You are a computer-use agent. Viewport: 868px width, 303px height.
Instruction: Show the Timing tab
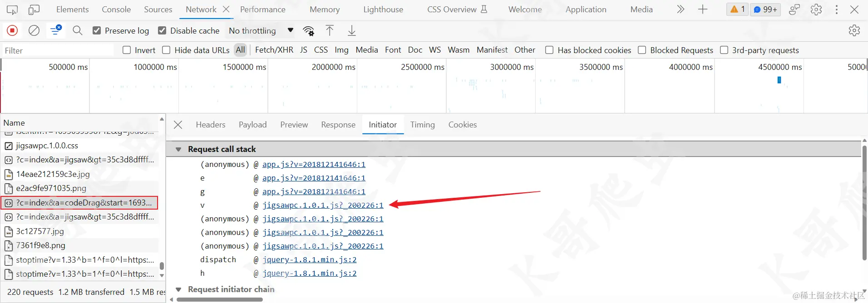click(x=423, y=125)
